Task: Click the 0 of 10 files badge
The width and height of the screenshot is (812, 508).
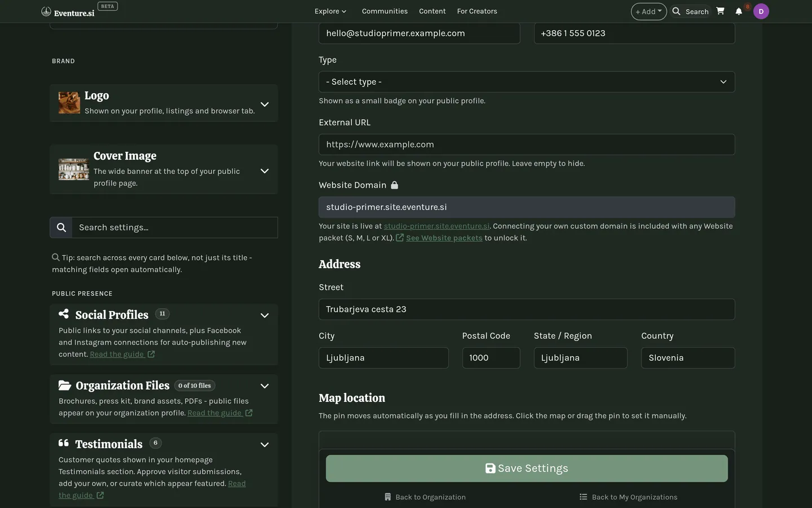Action: (195, 386)
